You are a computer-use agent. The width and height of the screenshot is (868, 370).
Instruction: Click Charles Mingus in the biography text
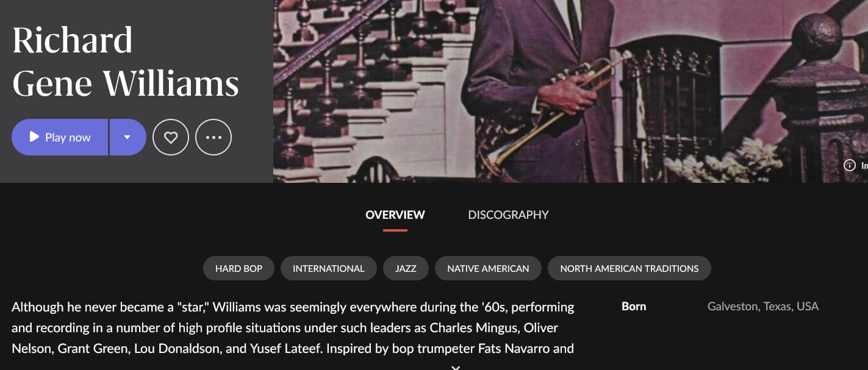click(x=468, y=328)
